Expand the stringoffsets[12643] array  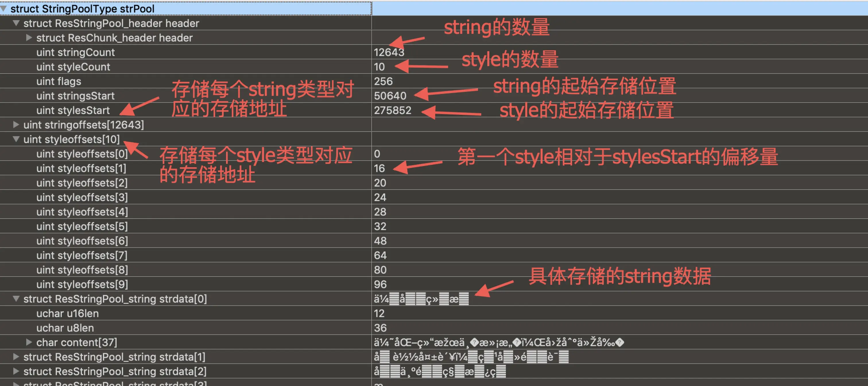click(x=16, y=125)
